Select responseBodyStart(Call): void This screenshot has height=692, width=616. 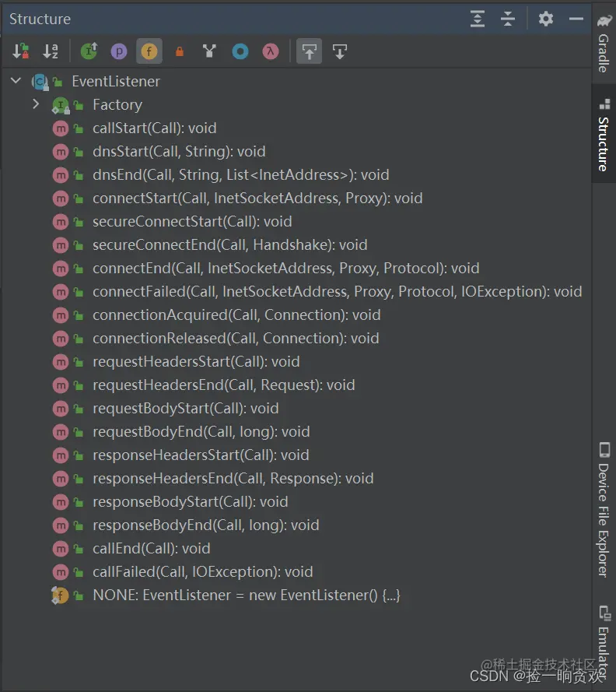tap(190, 502)
